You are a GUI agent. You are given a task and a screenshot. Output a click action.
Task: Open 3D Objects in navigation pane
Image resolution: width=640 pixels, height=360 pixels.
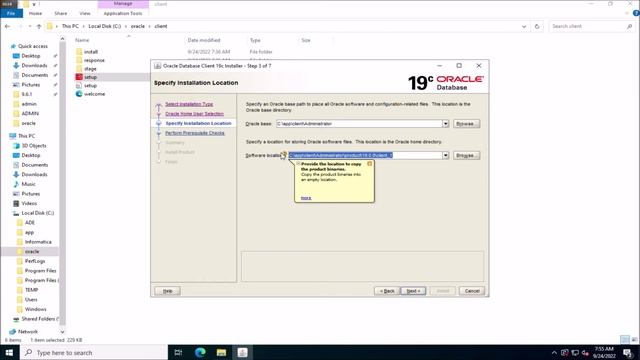coord(33,146)
